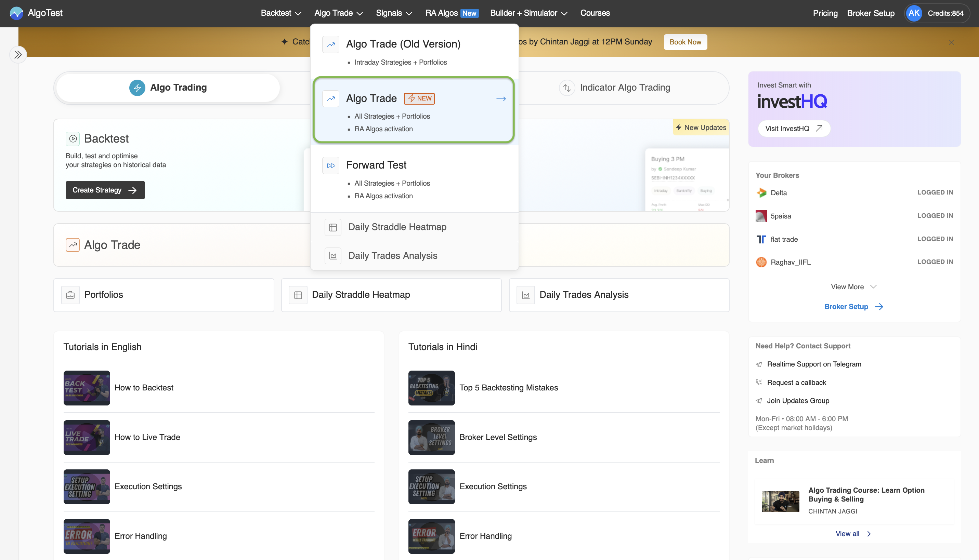Click the Credits:854 indicator
Image resolution: width=979 pixels, height=560 pixels.
(945, 13)
